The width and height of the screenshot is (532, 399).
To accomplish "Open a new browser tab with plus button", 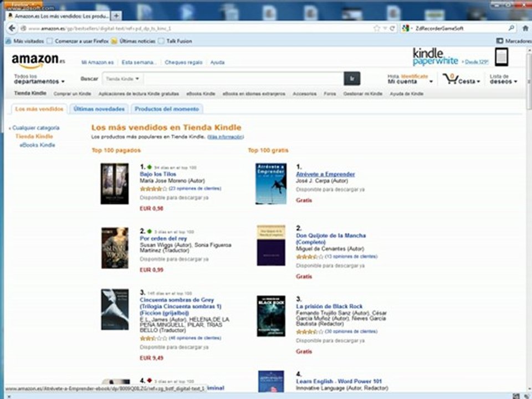I will coord(116,16).
